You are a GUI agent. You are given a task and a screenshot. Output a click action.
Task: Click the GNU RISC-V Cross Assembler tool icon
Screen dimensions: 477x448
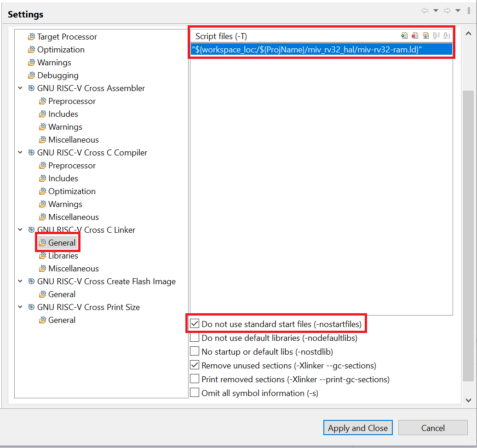coord(31,88)
